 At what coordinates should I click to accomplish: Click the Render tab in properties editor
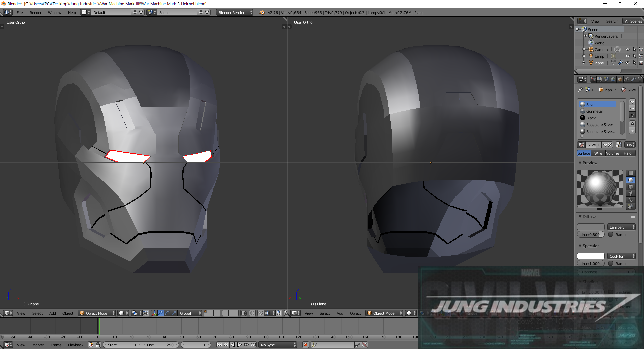(593, 79)
